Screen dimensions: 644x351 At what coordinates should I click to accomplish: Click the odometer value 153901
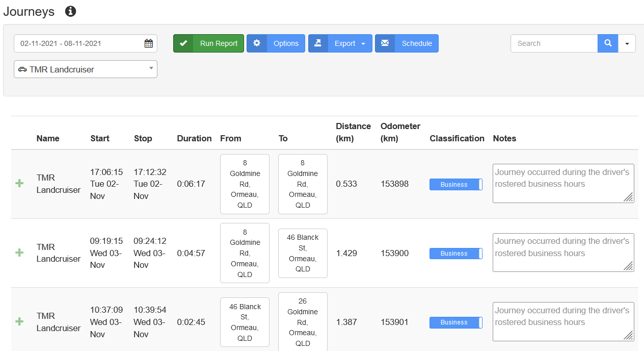point(394,322)
